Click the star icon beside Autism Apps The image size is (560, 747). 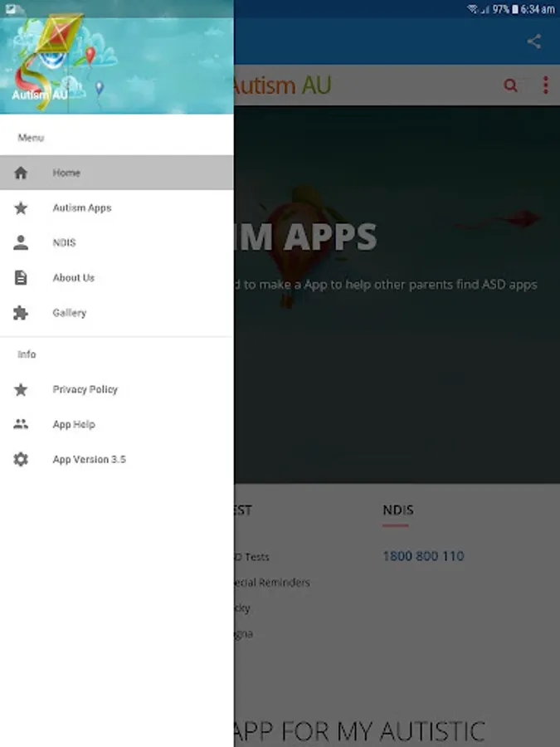pos(21,207)
